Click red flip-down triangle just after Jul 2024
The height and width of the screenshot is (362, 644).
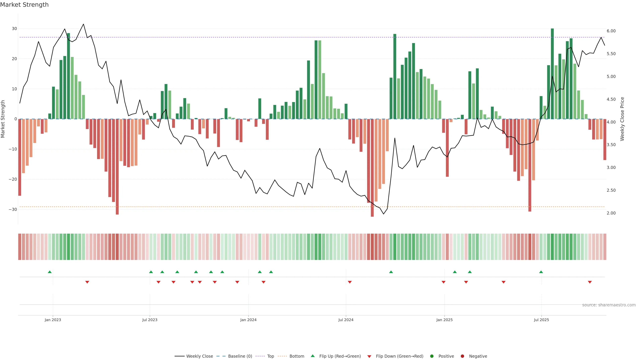point(350,282)
